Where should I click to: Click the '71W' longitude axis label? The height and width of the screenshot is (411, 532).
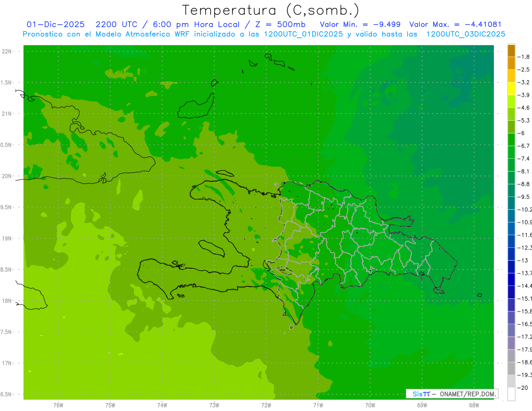click(318, 405)
